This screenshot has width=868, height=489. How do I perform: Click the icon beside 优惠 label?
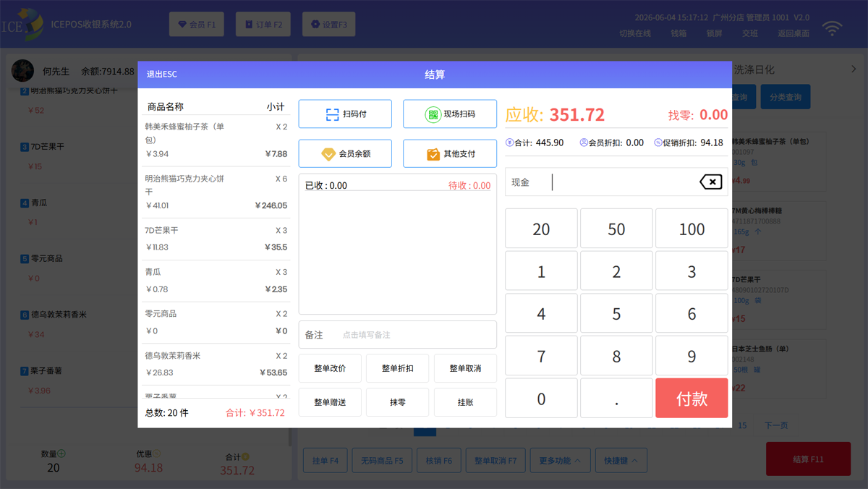point(158,454)
